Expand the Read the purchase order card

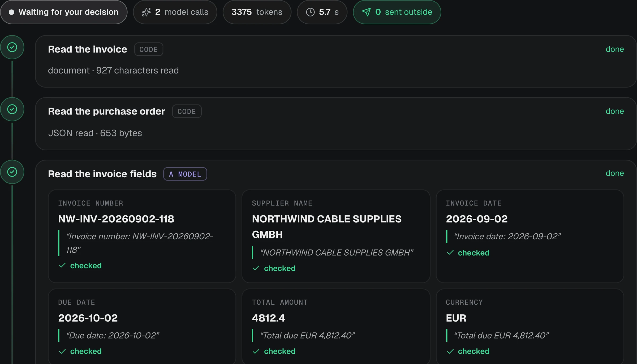pos(336,124)
